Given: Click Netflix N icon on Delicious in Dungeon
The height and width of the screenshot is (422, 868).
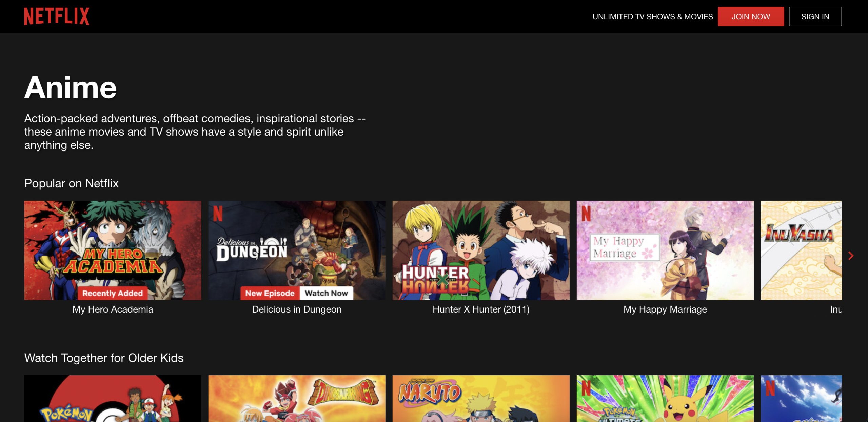Looking at the screenshot, I should click(x=218, y=213).
